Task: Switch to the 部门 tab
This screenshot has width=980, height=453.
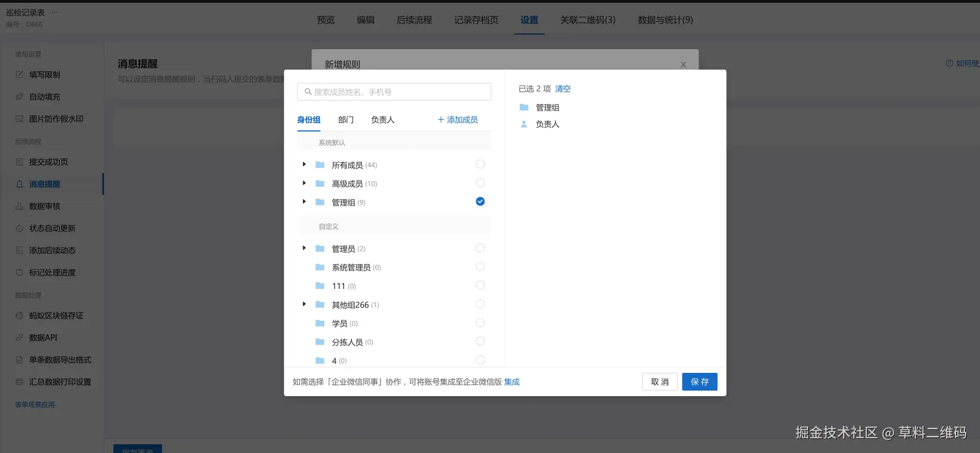Action: [346, 120]
